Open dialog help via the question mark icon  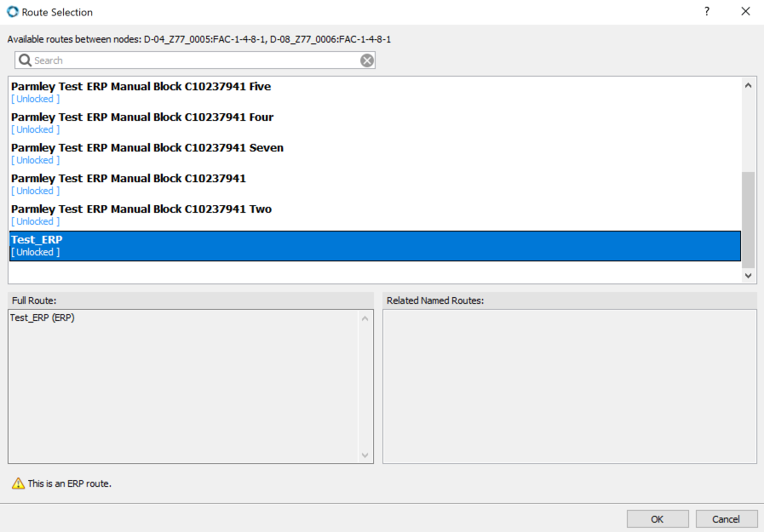click(706, 12)
